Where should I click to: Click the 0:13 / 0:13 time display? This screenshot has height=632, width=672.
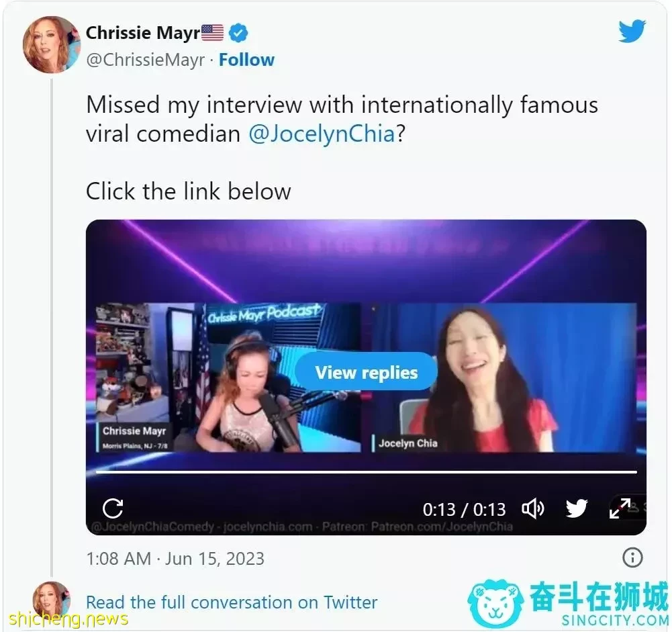coord(464,509)
